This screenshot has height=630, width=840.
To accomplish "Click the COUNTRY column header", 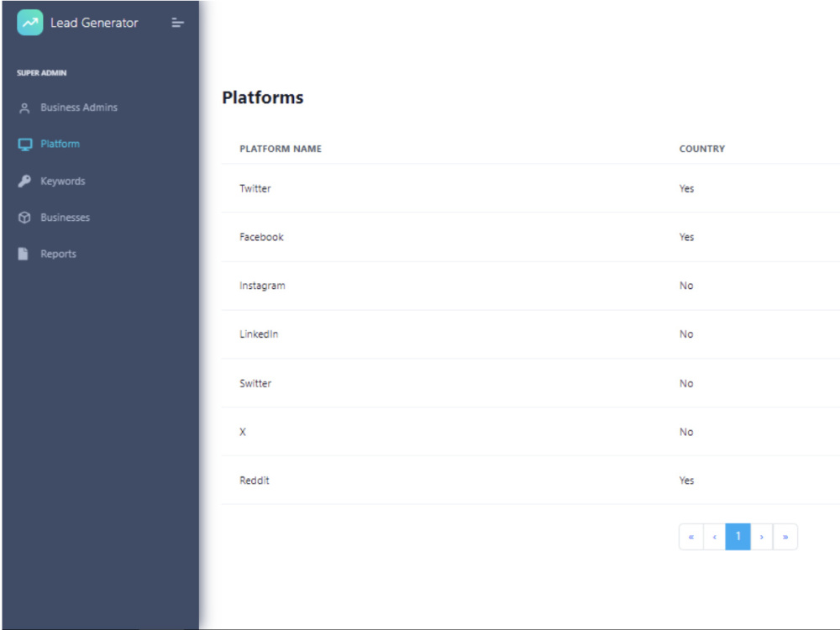I will pos(701,149).
